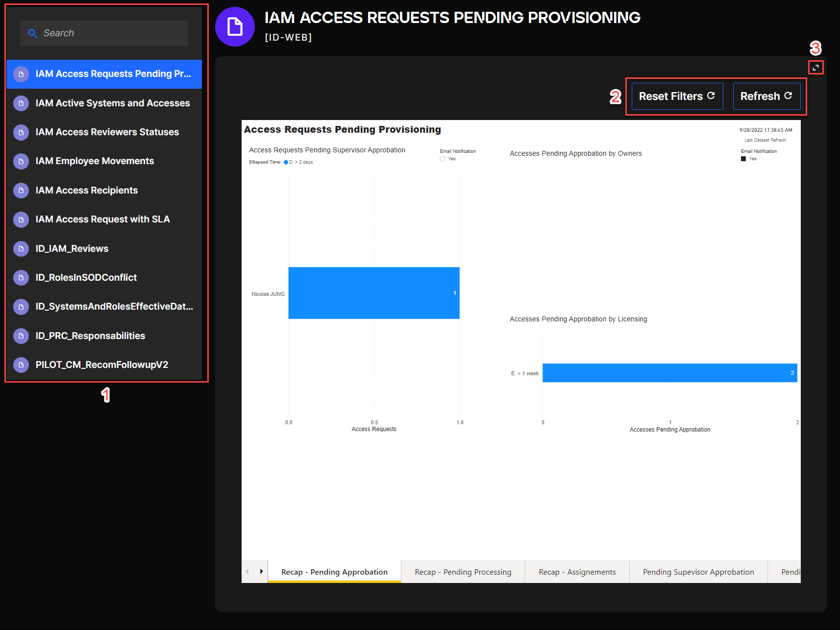The image size is (840, 630).
Task: Click the search magnifier icon
Action: [32, 33]
